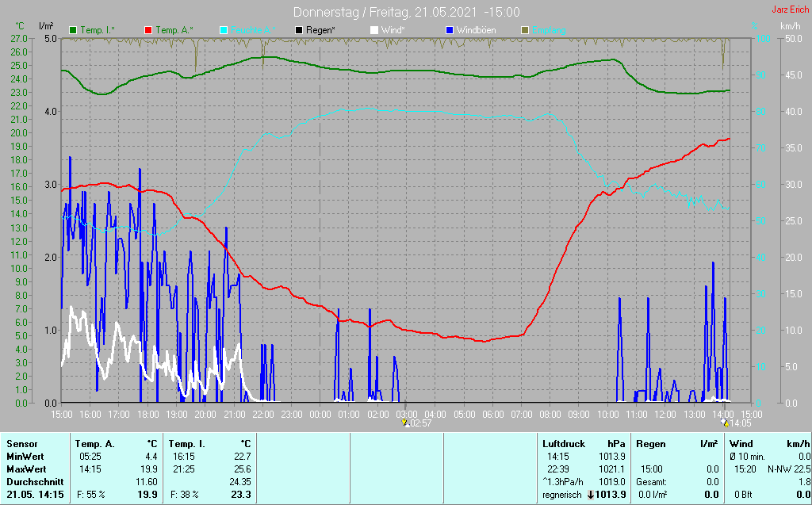
Task: Click the "N-NW 22.5" gust value
Action: (x=789, y=469)
